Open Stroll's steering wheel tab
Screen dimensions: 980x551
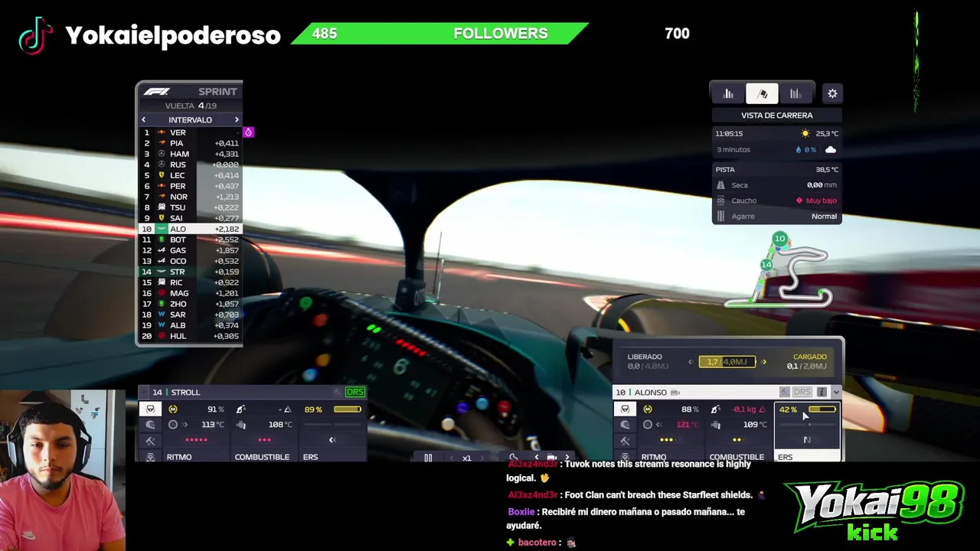pyautogui.click(x=150, y=409)
